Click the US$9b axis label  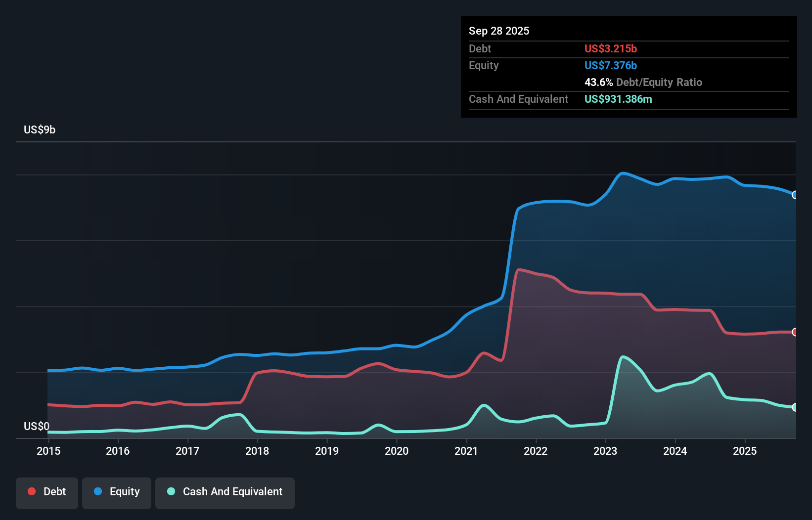tap(40, 130)
